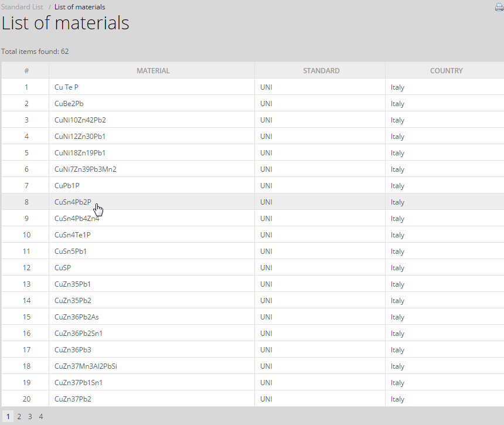The width and height of the screenshot is (504, 425).
Task: Open the CuBe2Pb material entry
Action: [69, 104]
